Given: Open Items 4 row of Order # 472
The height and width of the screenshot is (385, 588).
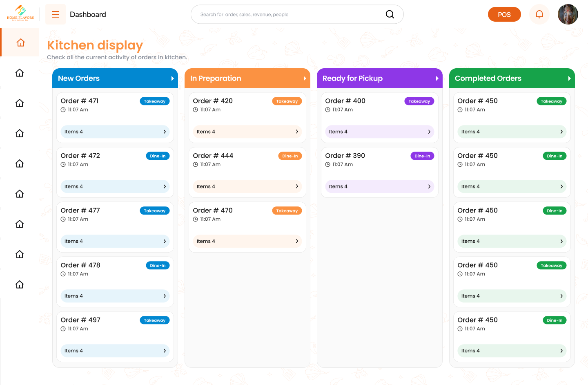Looking at the screenshot, I should pyautogui.click(x=115, y=186).
